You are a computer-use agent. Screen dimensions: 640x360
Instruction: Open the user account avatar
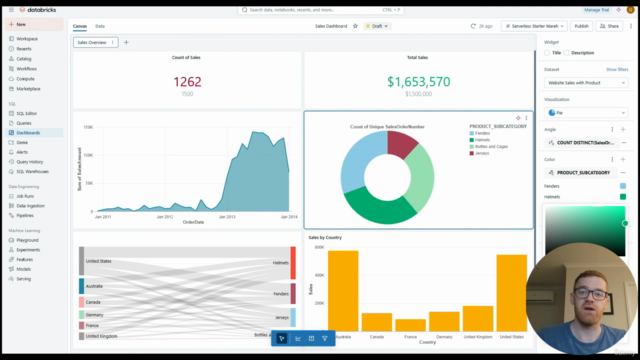630,10
